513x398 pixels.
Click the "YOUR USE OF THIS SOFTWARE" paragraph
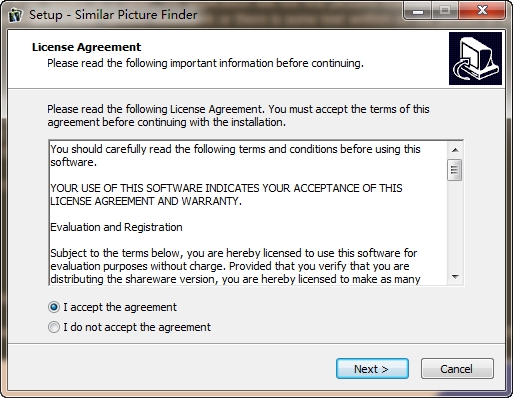(x=226, y=195)
